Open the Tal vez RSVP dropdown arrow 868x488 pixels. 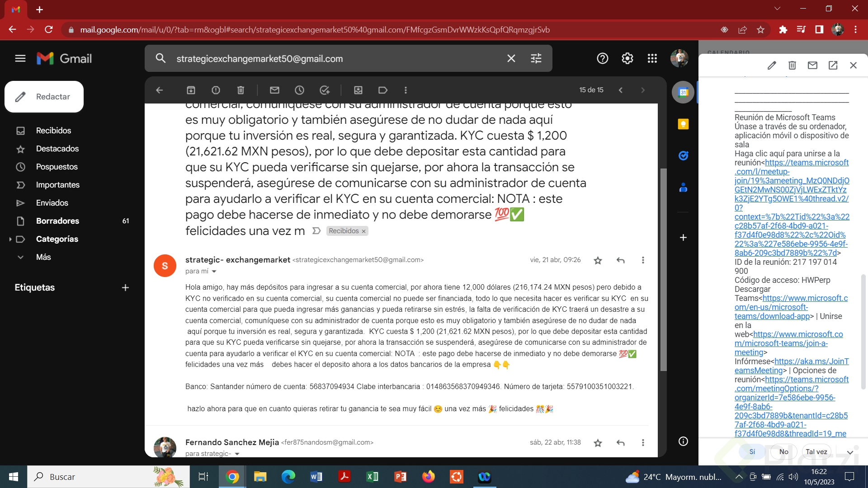click(850, 451)
